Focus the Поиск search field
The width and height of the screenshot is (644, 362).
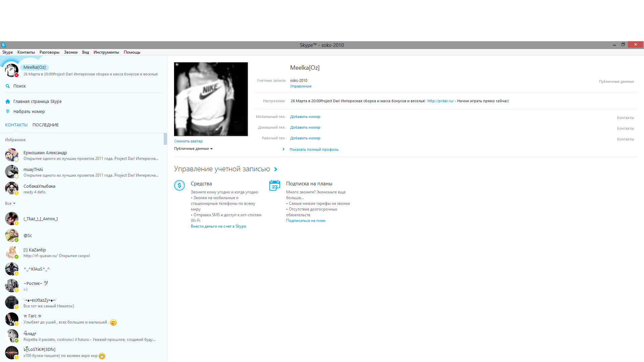[84, 86]
